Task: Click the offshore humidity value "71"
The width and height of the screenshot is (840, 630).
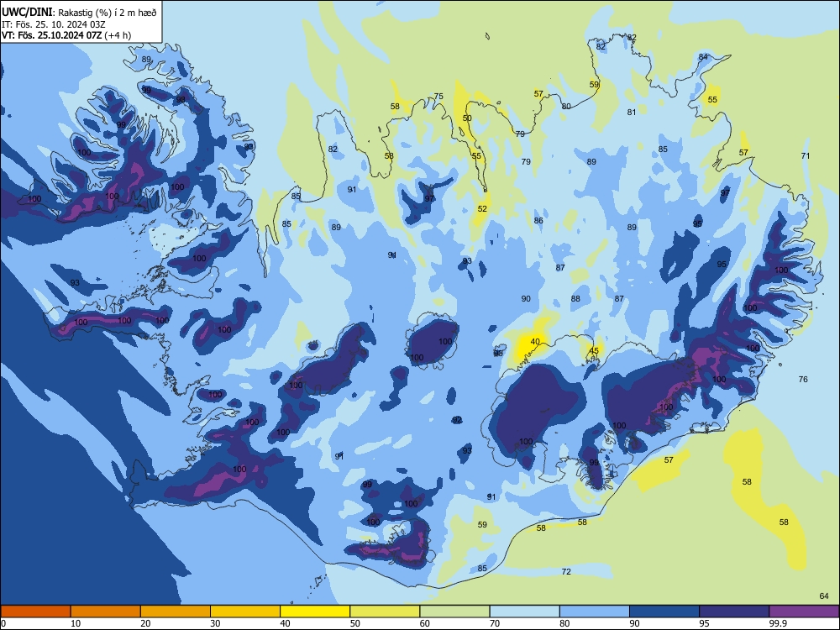Action: pos(806,156)
